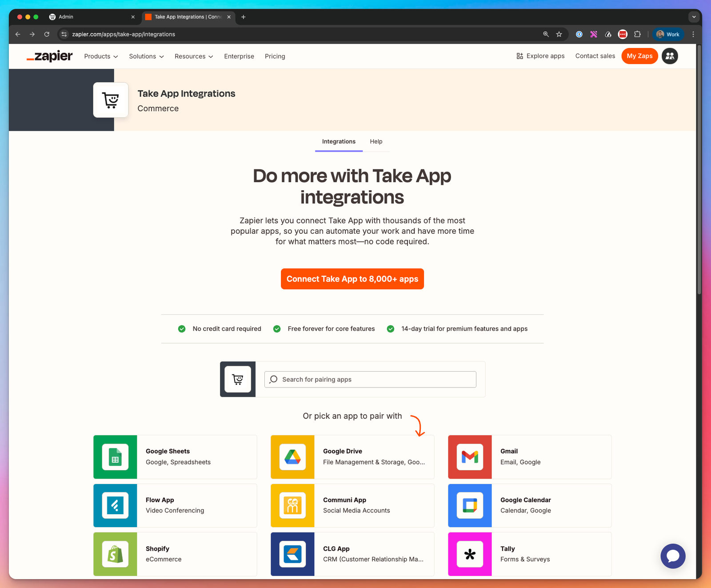Click the CLG App icon

292,554
